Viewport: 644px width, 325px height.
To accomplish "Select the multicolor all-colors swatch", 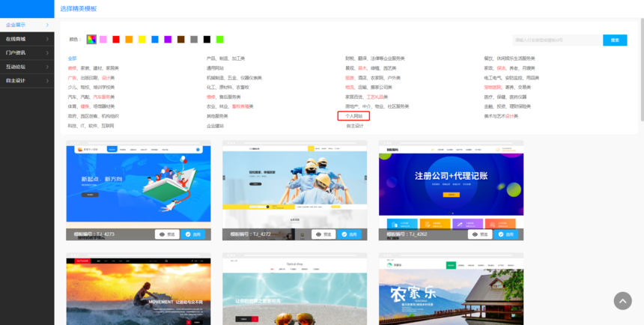I will 91,39.
